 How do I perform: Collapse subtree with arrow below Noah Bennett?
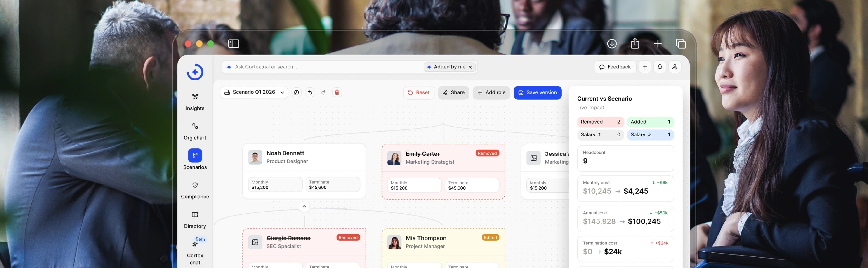(304, 207)
